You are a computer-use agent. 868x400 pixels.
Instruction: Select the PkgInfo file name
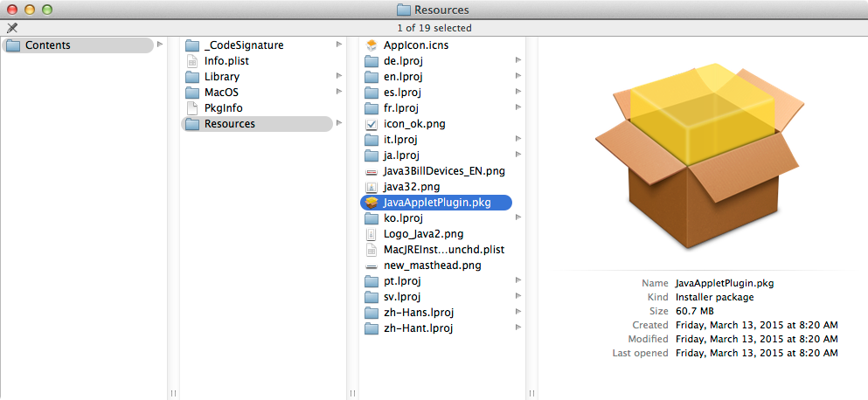224,108
